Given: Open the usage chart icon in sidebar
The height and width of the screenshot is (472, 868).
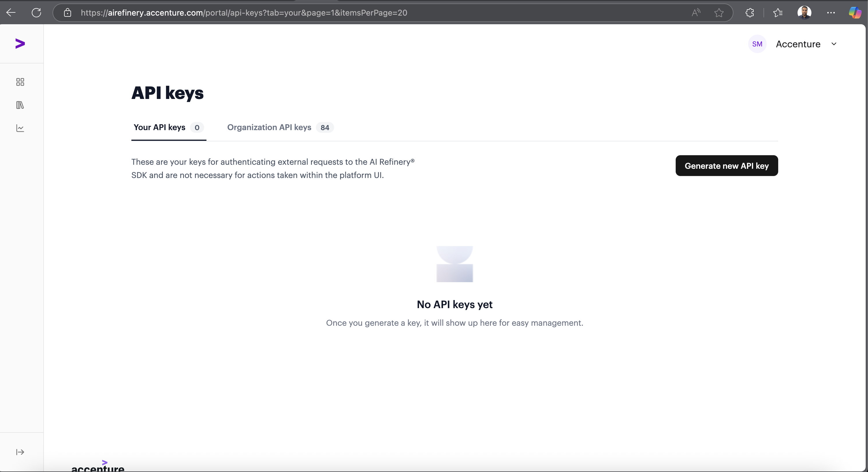Looking at the screenshot, I should coord(20,128).
